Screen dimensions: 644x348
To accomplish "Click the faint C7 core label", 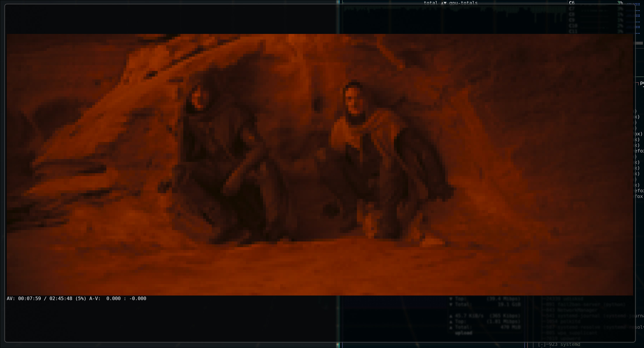I will [x=572, y=9].
